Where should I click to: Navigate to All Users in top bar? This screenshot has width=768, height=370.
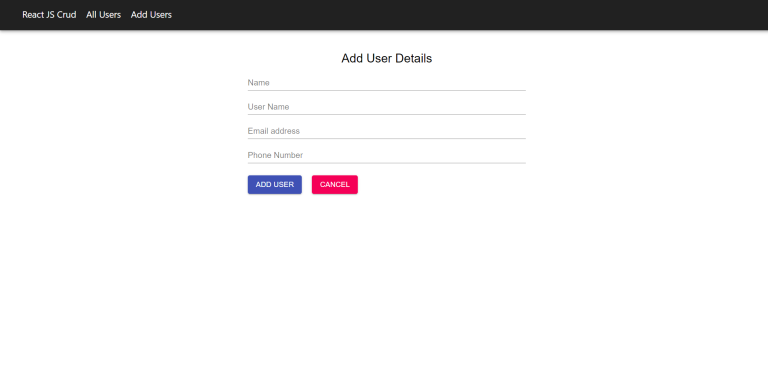[103, 15]
